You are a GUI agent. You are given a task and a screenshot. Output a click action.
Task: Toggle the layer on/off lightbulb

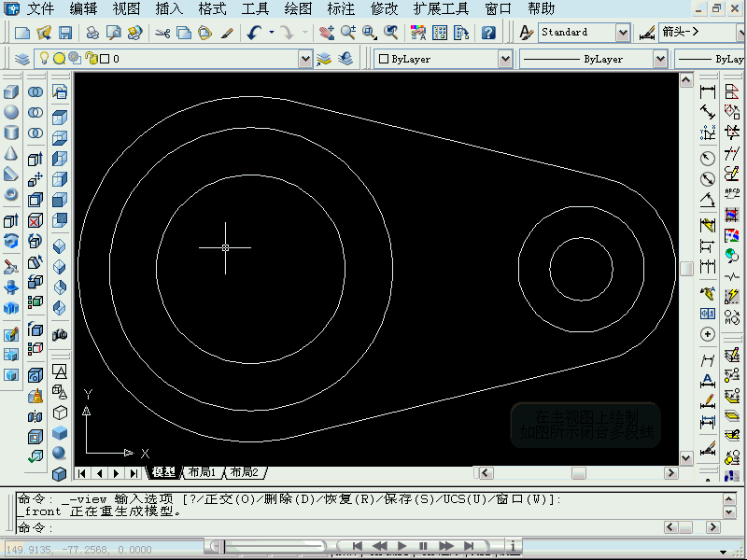coord(43,59)
